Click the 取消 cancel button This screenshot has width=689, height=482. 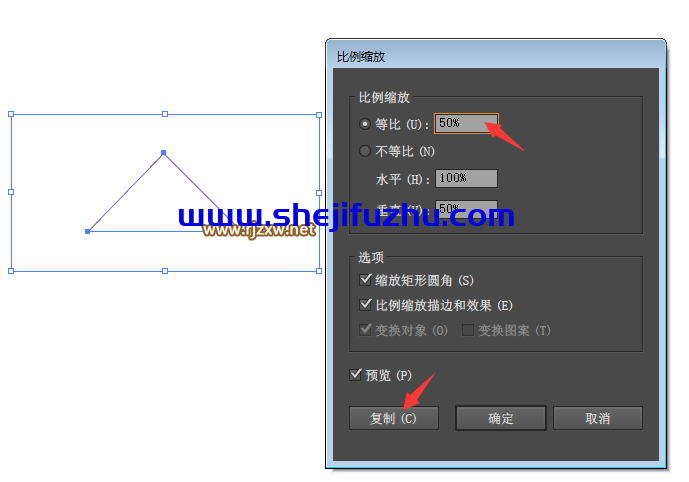point(598,418)
